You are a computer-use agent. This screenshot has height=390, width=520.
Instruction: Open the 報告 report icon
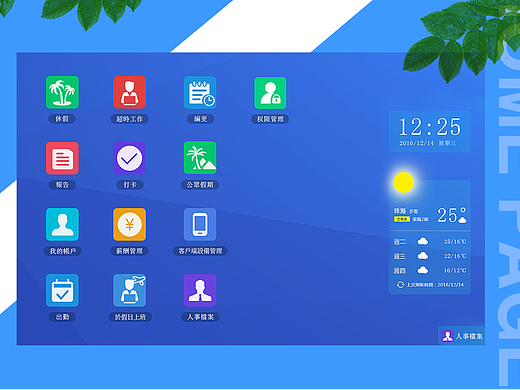(62, 158)
